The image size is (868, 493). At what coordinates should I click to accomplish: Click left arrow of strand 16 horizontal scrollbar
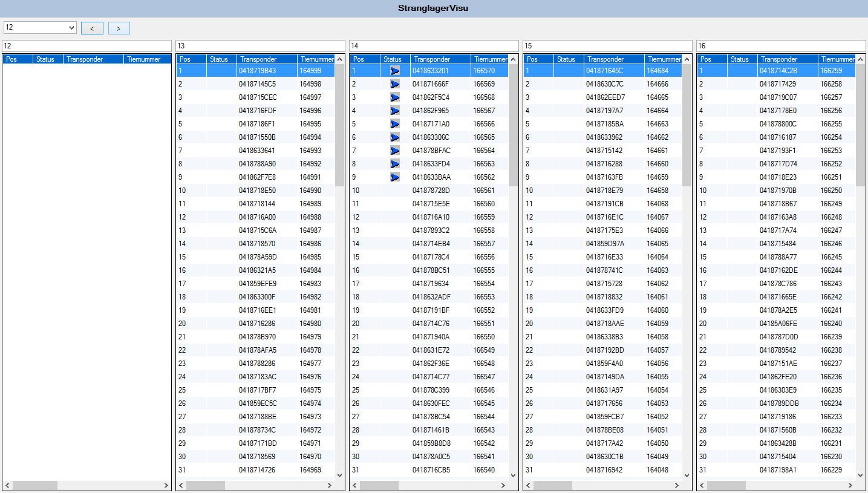702,485
